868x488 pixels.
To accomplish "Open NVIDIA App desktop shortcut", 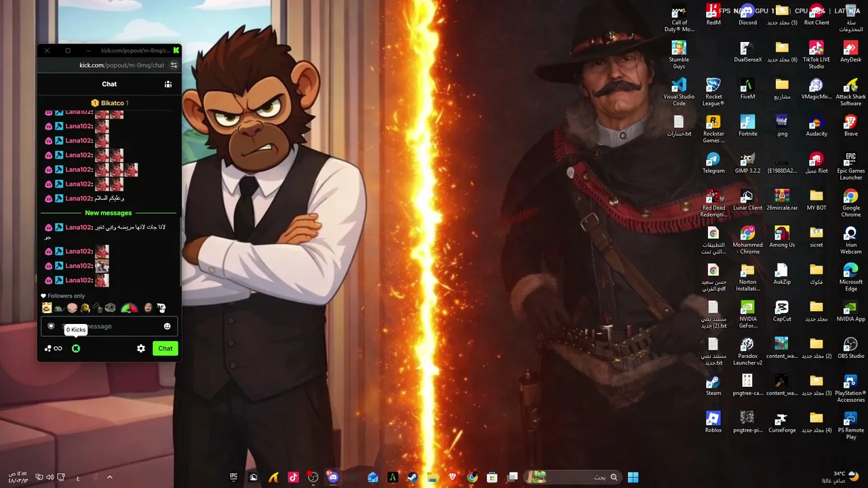I will [x=851, y=312].
